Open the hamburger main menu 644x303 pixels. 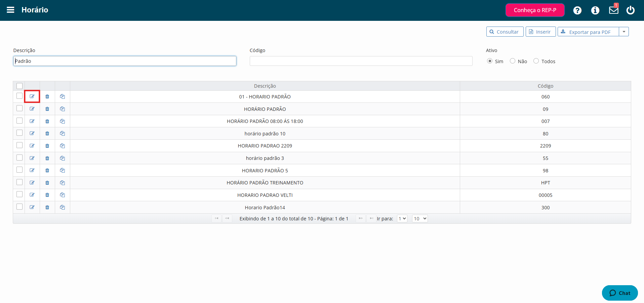coord(10,10)
